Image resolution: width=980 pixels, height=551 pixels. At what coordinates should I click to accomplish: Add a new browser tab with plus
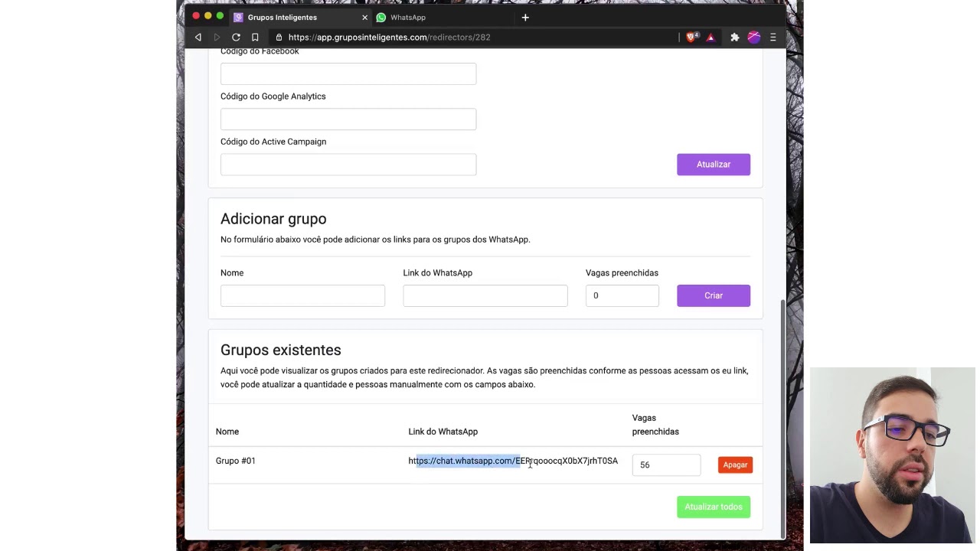pos(525,17)
